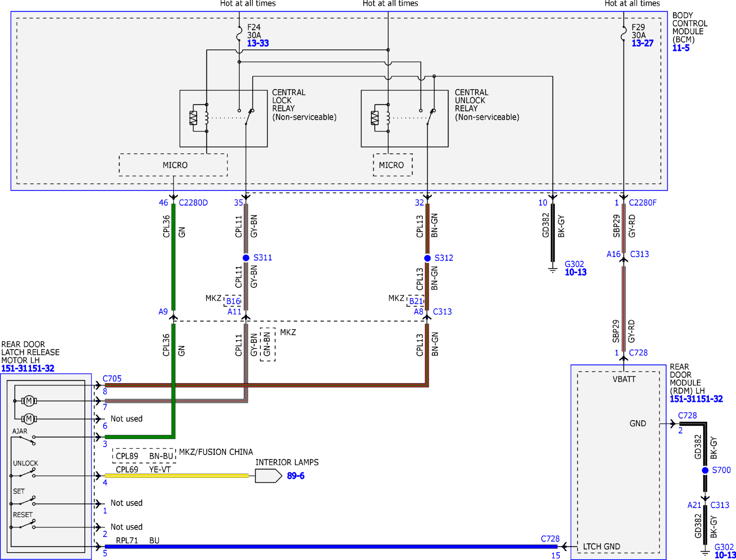Viewport: 736px width, 560px height.
Task: Select the Central Unlock Relay coil symbol
Action: [x=388, y=118]
